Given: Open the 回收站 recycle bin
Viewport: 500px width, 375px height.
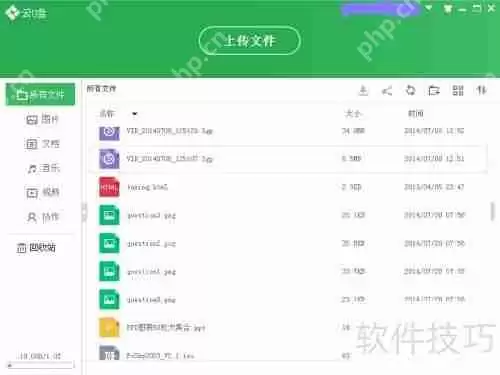Looking at the screenshot, I should 36,247.
